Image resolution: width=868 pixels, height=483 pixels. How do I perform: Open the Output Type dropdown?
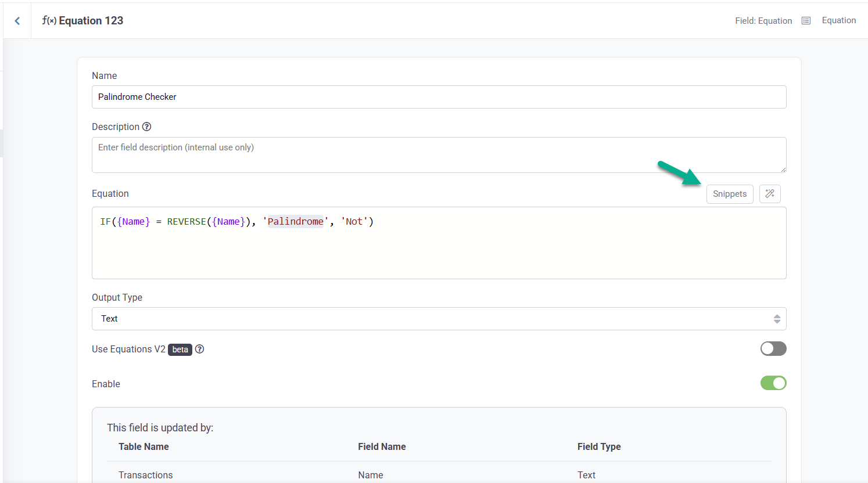tap(439, 319)
